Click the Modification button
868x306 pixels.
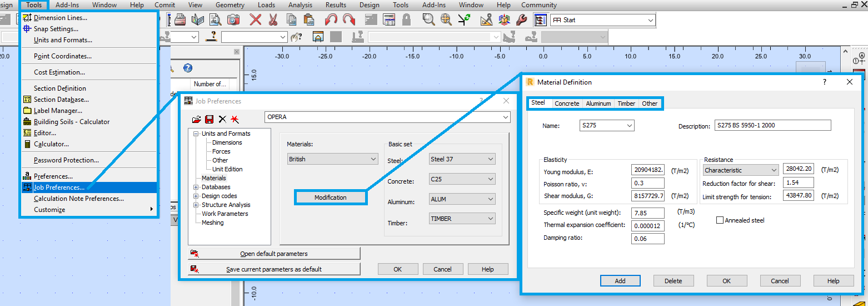330,198
